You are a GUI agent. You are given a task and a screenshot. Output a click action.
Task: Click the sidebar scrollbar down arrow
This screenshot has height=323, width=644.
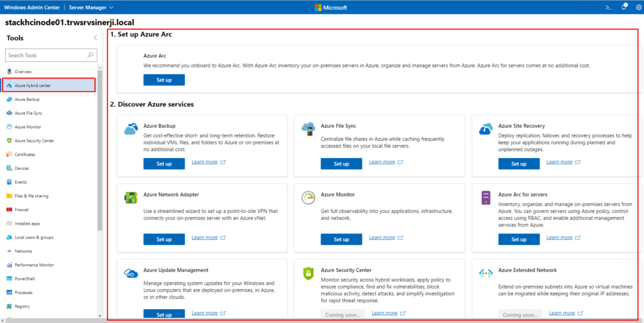(100, 315)
